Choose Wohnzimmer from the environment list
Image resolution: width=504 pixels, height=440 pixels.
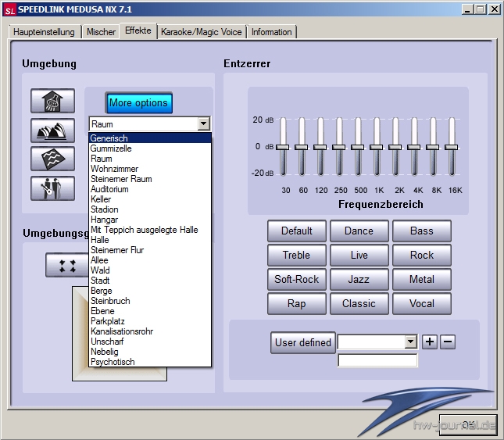[150, 169]
